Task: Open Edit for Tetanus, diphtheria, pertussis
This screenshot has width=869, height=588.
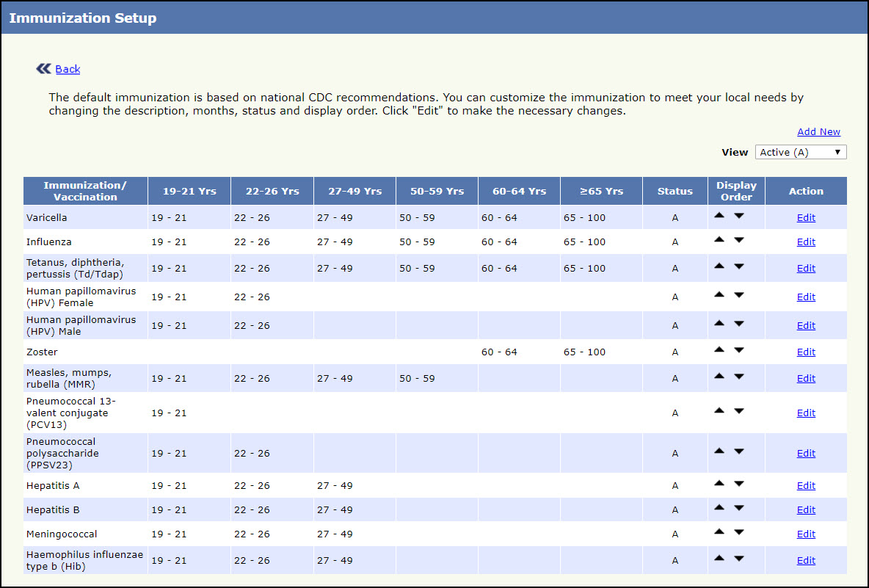Action: 806,269
